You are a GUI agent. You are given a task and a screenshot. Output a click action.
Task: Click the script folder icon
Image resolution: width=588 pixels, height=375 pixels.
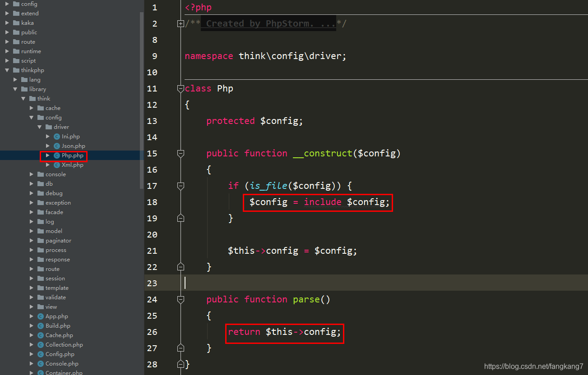click(x=16, y=61)
